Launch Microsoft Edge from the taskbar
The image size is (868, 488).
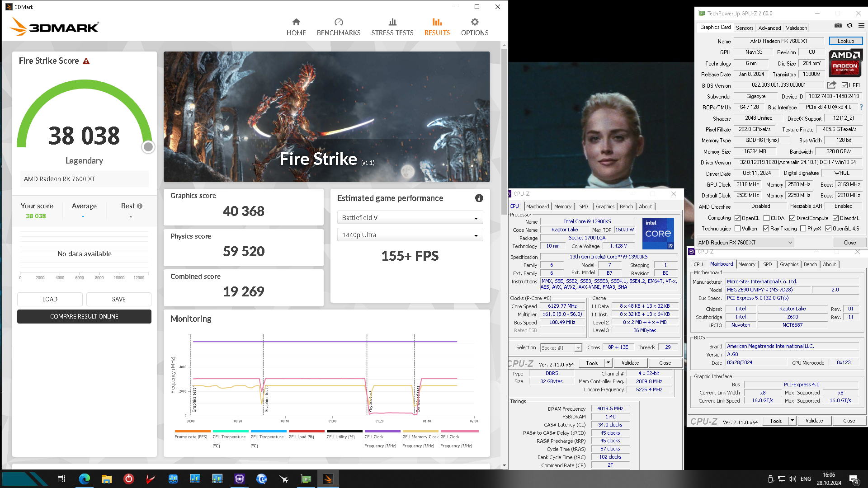click(85, 479)
